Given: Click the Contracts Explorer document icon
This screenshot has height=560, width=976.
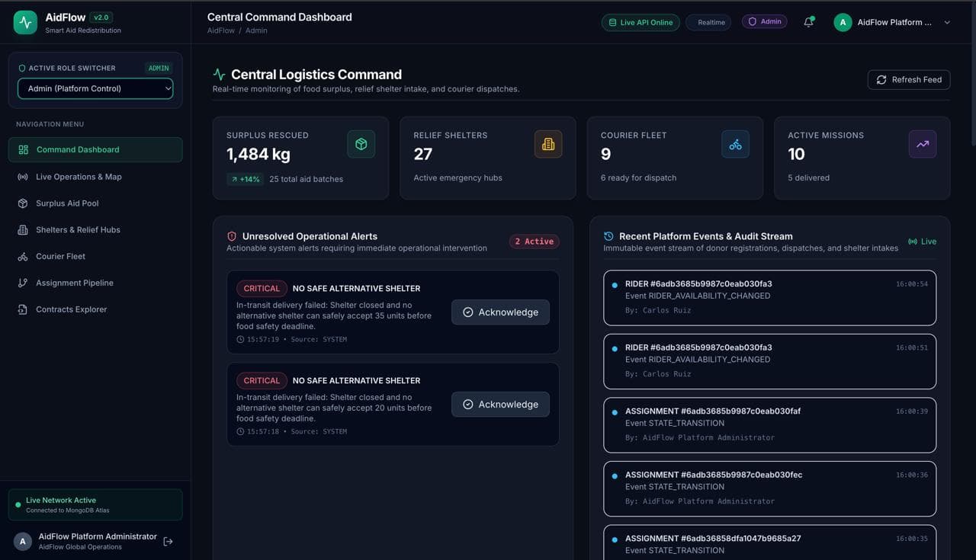Looking at the screenshot, I should [23, 309].
